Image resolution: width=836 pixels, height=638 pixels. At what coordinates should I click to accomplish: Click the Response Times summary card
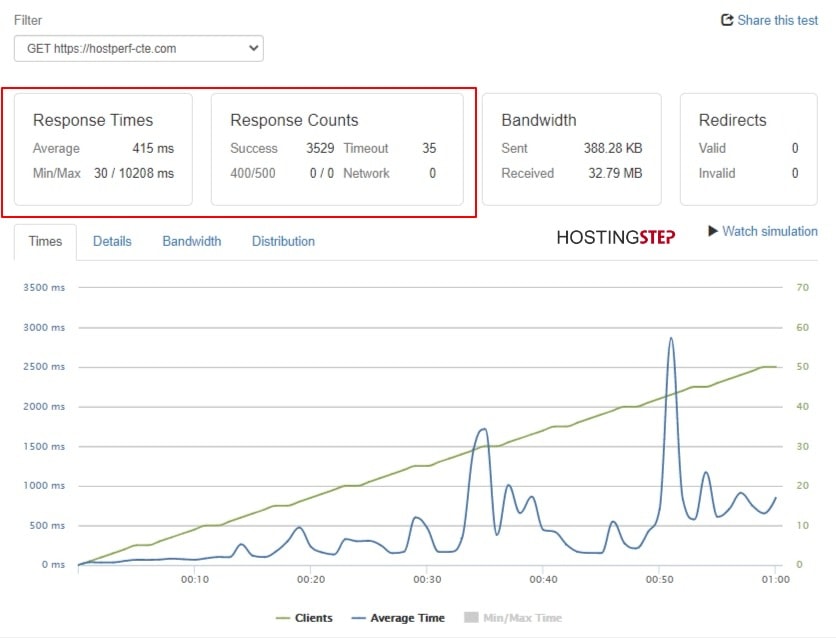tap(103, 149)
